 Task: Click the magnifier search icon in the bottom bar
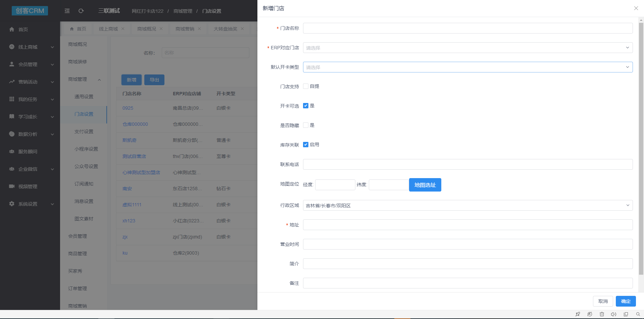[x=638, y=314]
